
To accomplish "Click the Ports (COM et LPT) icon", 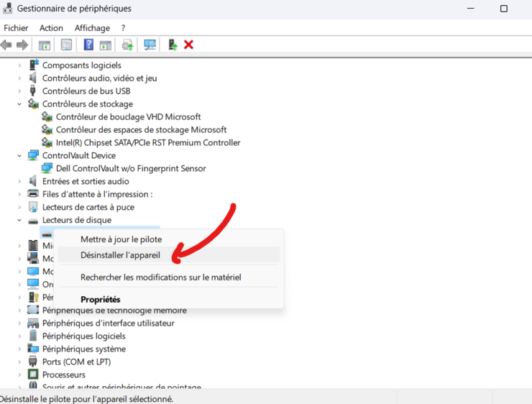I will [33, 362].
